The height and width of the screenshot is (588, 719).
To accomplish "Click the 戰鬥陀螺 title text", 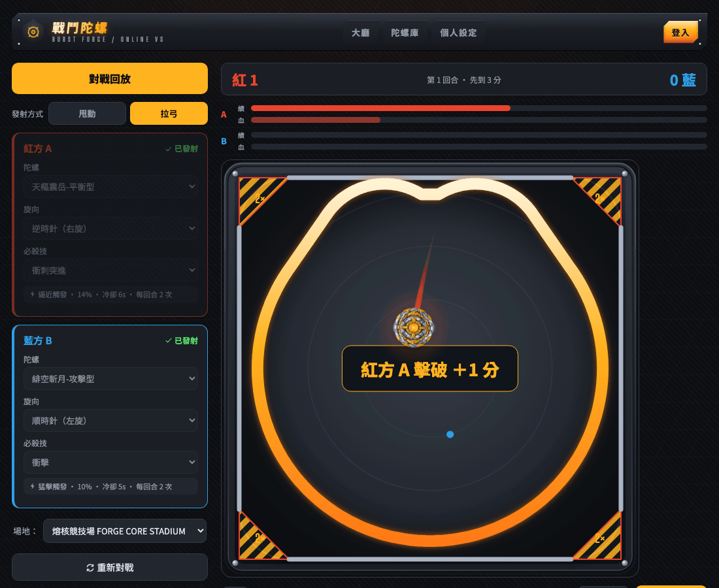I will [79, 27].
